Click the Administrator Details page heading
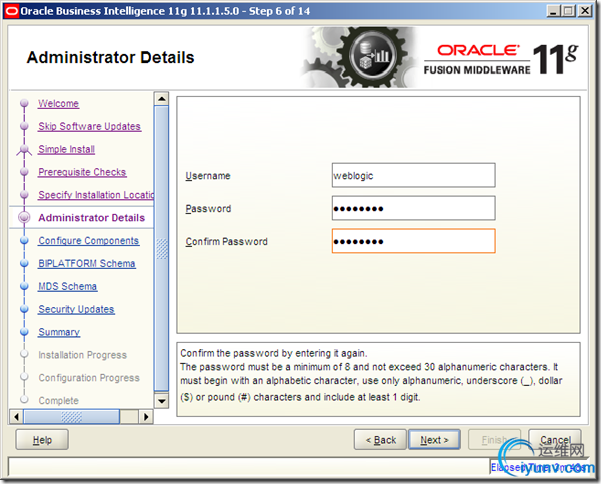The width and height of the screenshot is (601, 484). coord(110,57)
